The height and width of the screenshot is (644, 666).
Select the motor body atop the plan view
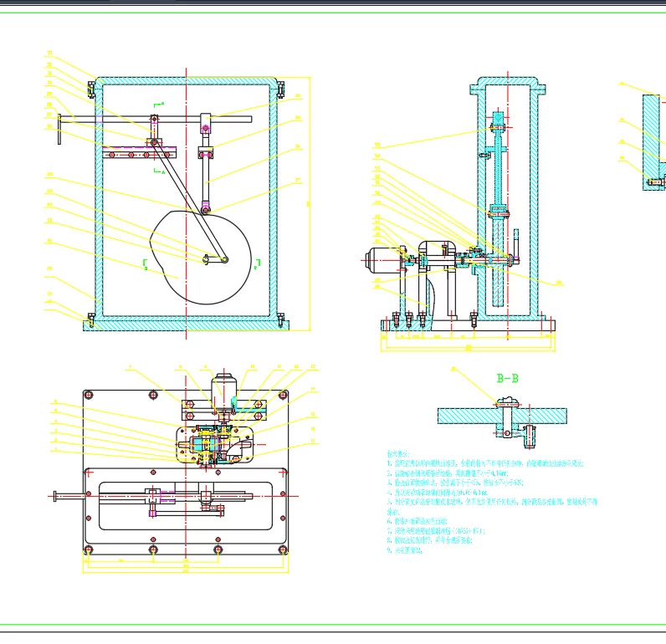223,390
